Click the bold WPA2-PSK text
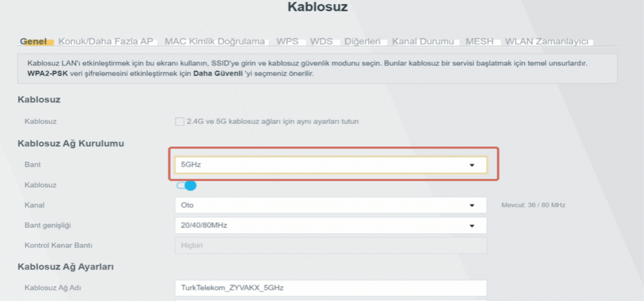 click(47, 74)
